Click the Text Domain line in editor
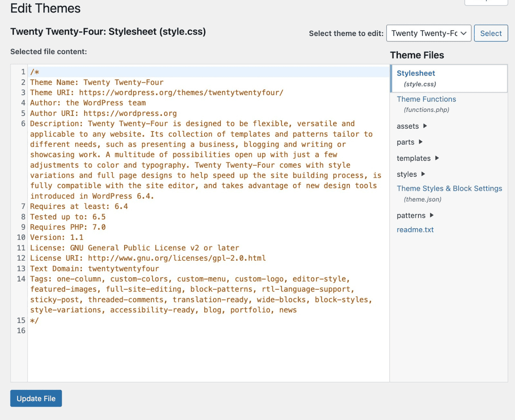 pyautogui.click(x=94, y=269)
